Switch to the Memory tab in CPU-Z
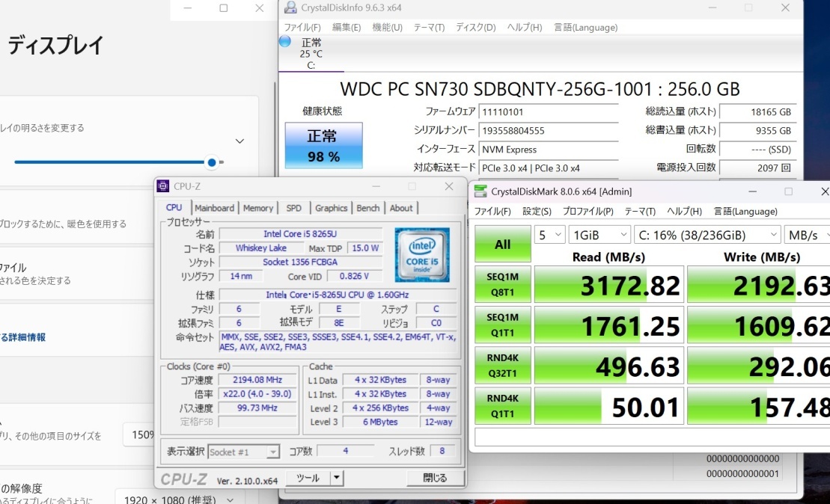The height and width of the screenshot is (504, 830). point(257,209)
